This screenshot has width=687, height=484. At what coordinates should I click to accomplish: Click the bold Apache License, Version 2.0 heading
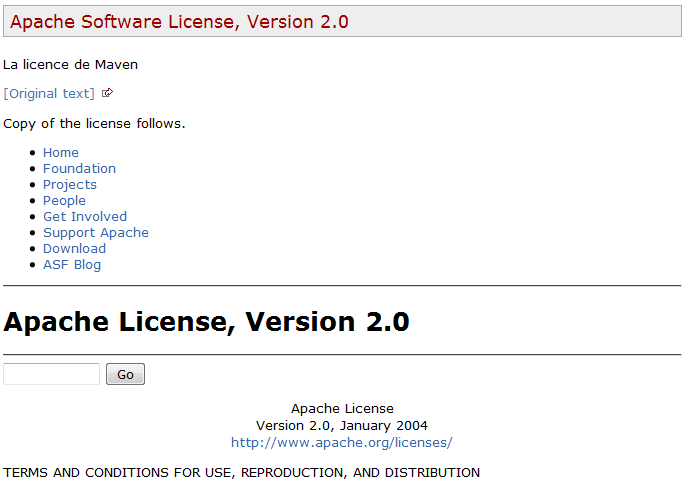click(x=207, y=322)
